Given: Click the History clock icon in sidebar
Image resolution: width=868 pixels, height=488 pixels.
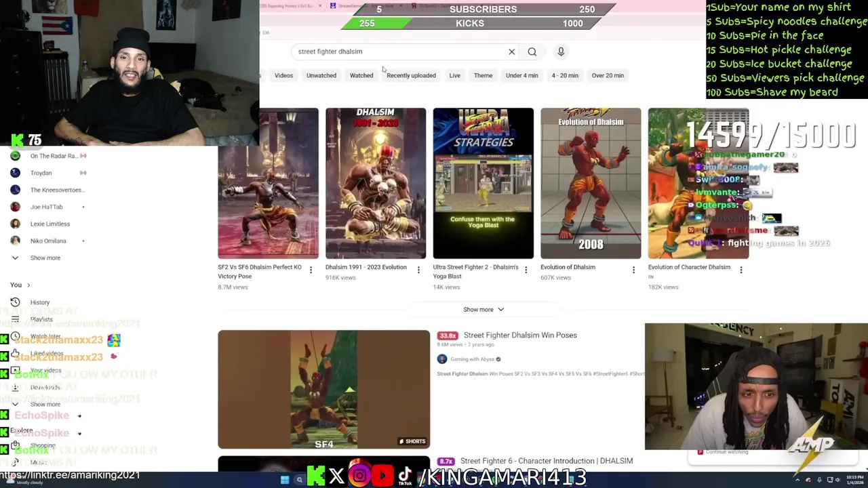Looking at the screenshot, I should [15, 302].
